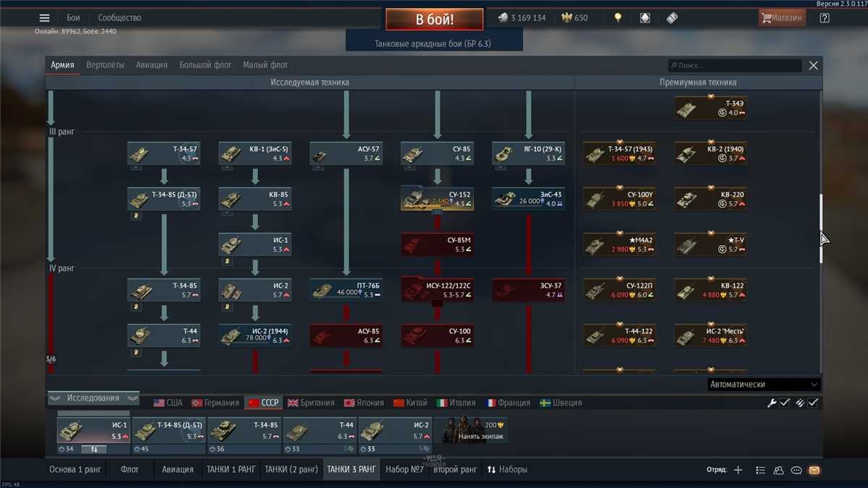868x488 pixels.
Task: Click the research tree vertical scrollbar
Action: coord(821,228)
